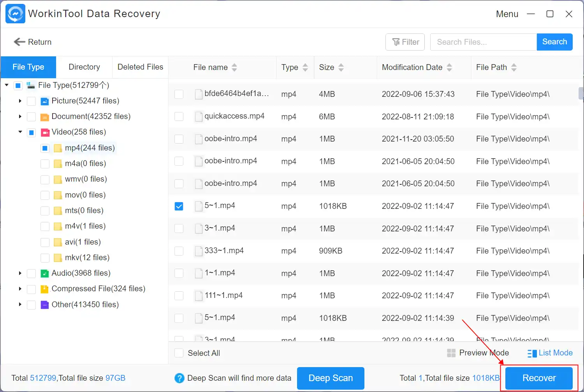Click the Audio category icon
The width and height of the screenshot is (584, 392).
click(45, 273)
